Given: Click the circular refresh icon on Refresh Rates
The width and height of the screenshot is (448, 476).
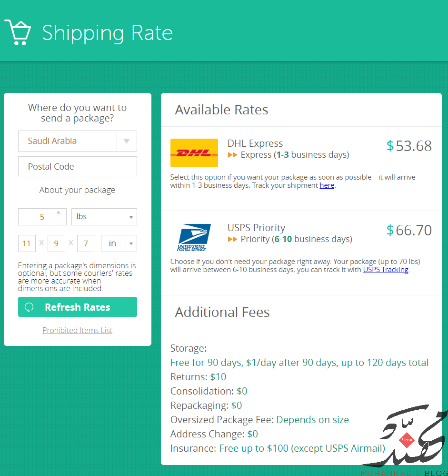Looking at the screenshot, I should 29,307.
